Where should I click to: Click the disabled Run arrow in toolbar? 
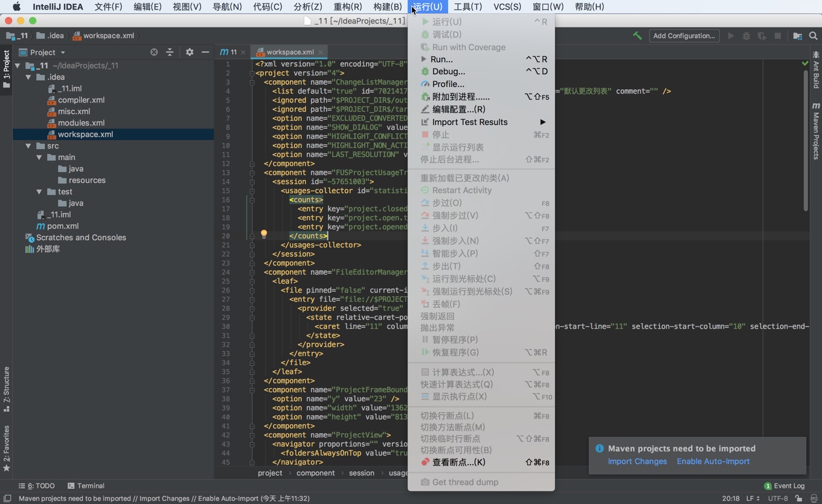click(x=731, y=36)
